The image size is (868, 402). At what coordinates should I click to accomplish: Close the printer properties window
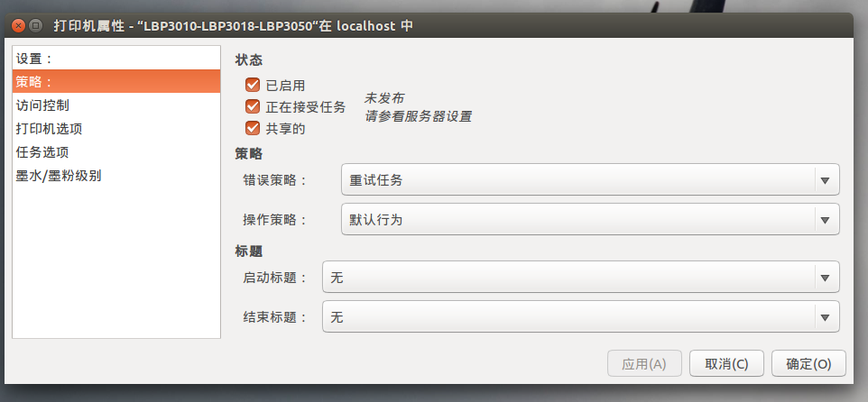tap(18, 25)
